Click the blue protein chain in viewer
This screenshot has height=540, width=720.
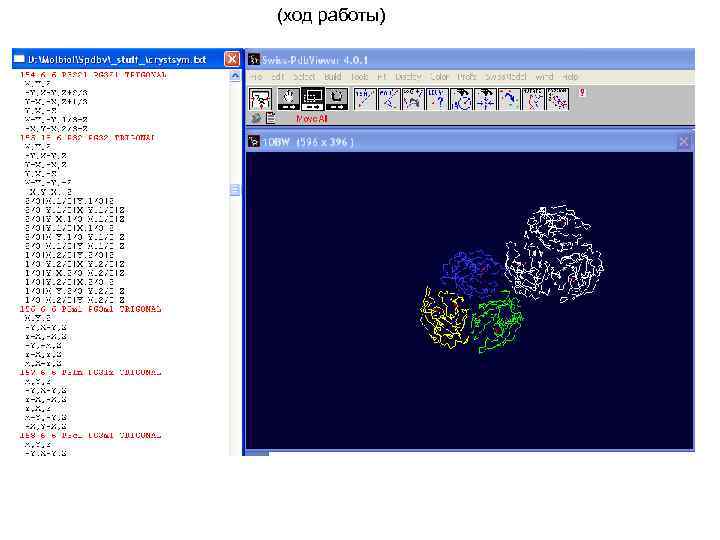click(472, 272)
